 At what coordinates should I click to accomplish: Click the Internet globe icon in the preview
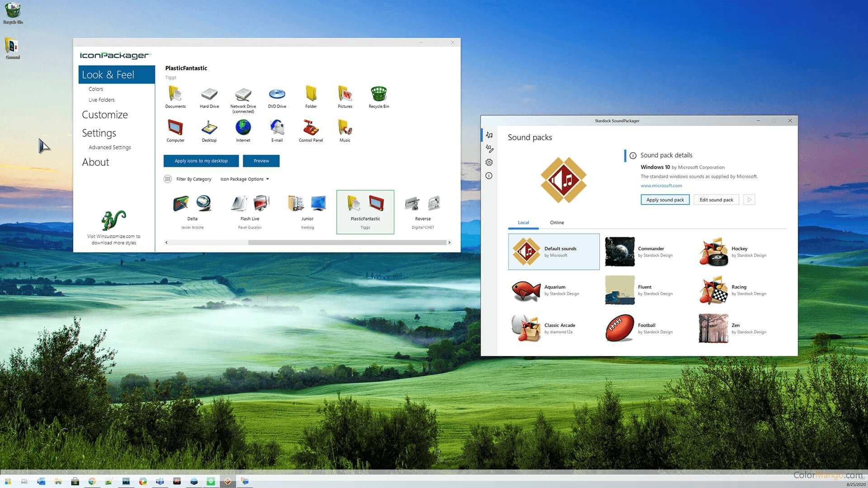(243, 129)
